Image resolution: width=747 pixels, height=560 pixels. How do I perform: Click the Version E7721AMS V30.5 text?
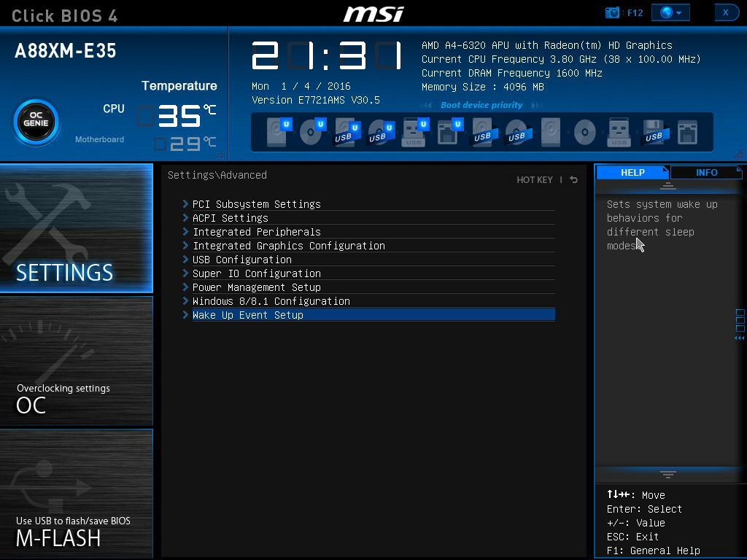(x=316, y=100)
